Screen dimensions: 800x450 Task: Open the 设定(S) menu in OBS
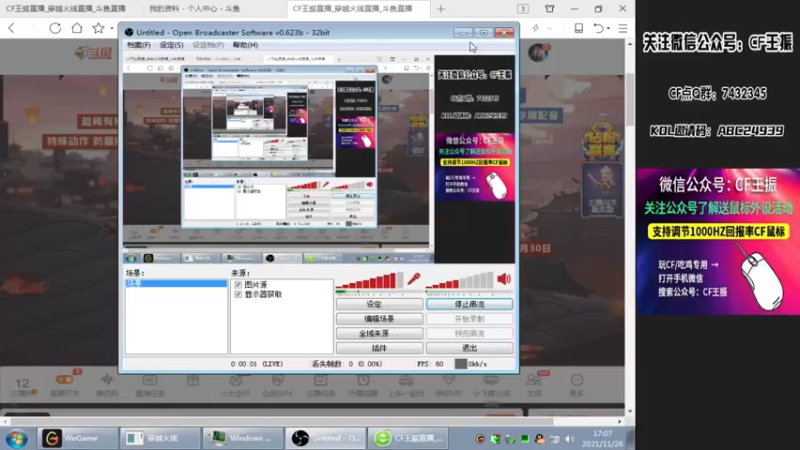(x=171, y=45)
